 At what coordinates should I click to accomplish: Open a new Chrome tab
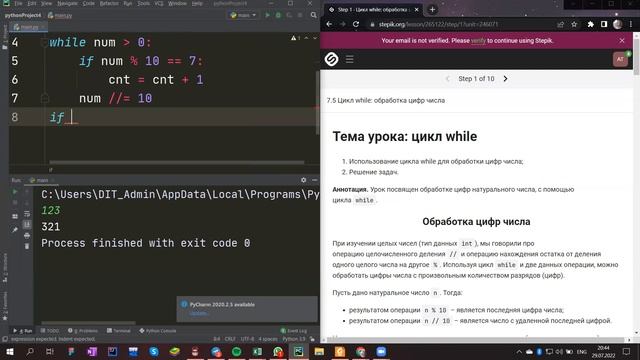(x=432, y=9)
